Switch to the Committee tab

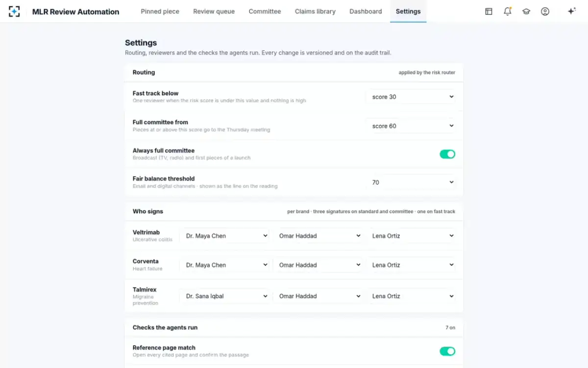tap(265, 11)
